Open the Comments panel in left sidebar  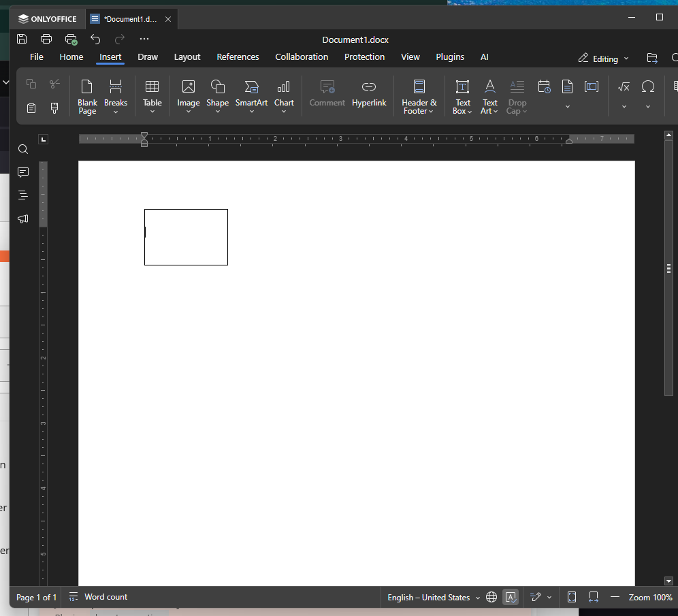coord(23,172)
